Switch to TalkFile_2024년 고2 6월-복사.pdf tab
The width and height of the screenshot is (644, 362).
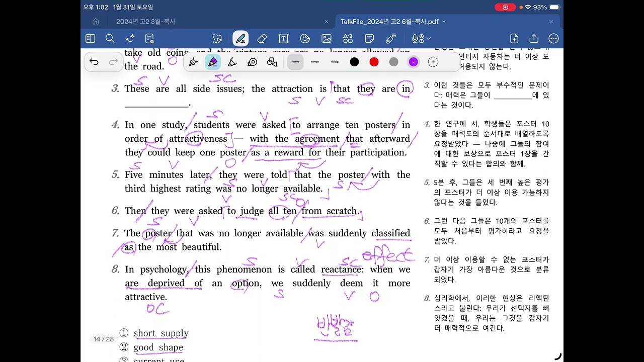(389, 22)
